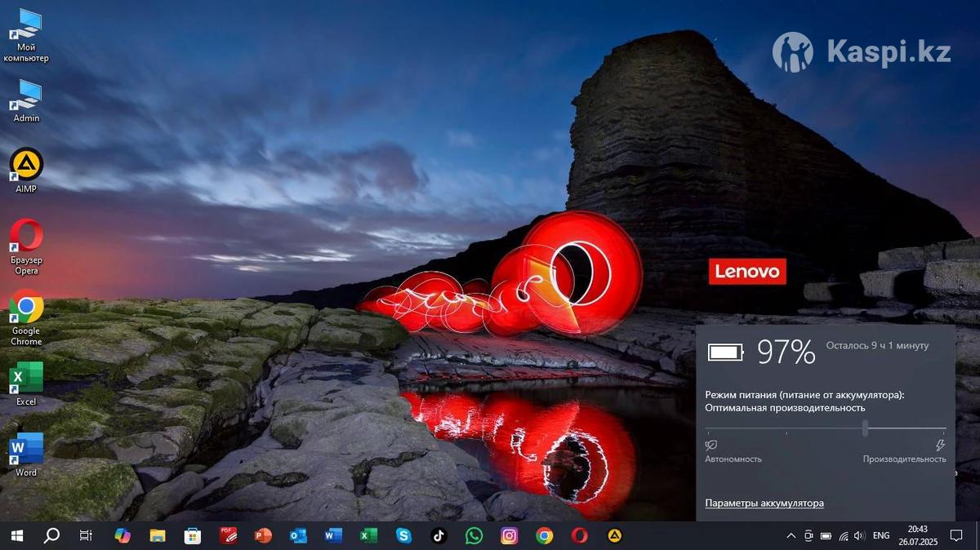Open Параметры аккумулятора link

pos(764,503)
